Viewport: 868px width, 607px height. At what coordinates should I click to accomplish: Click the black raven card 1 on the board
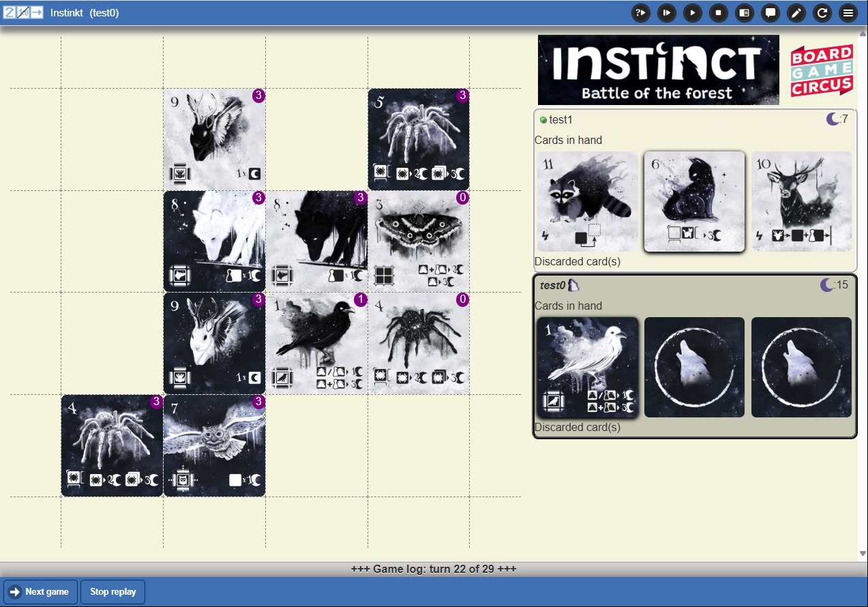(x=316, y=344)
